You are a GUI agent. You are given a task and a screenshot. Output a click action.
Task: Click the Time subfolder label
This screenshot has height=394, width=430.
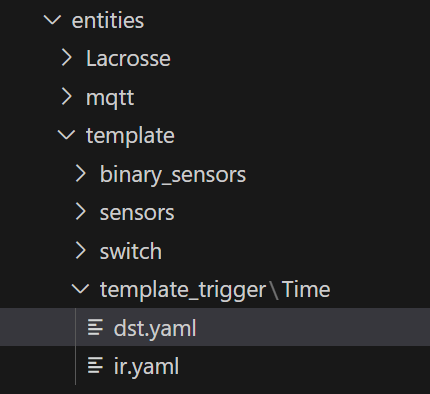pyautogui.click(x=306, y=289)
